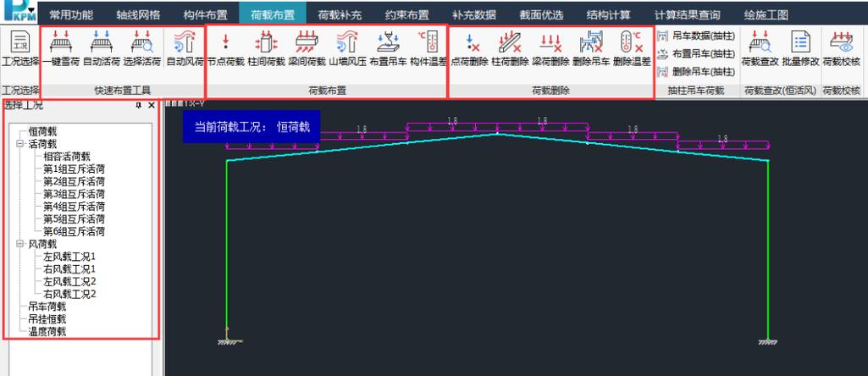Select 吊车荷载 tree item
Image resolution: width=868 pixels, height=376 pixels.
[x=47, y=307]
